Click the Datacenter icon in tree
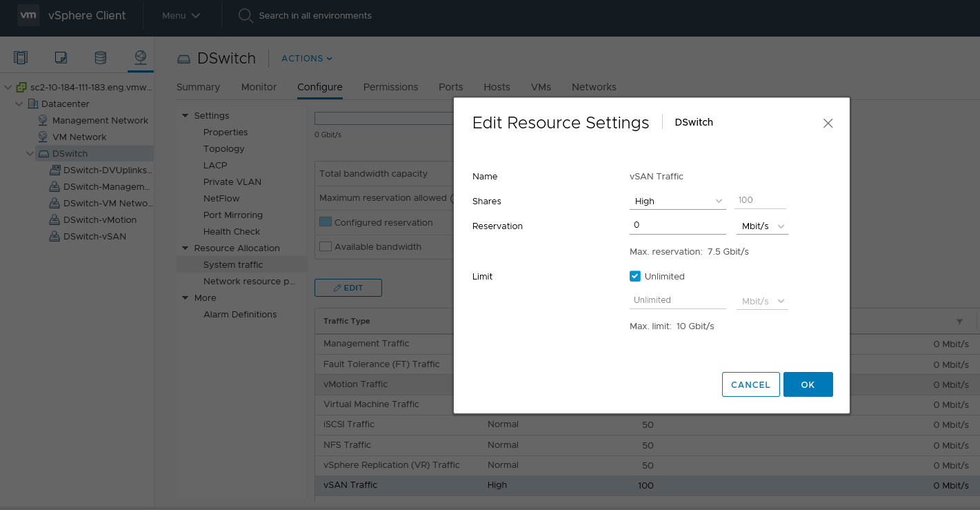The height and width of the screenshot is (510, 980). pos(33,104)
